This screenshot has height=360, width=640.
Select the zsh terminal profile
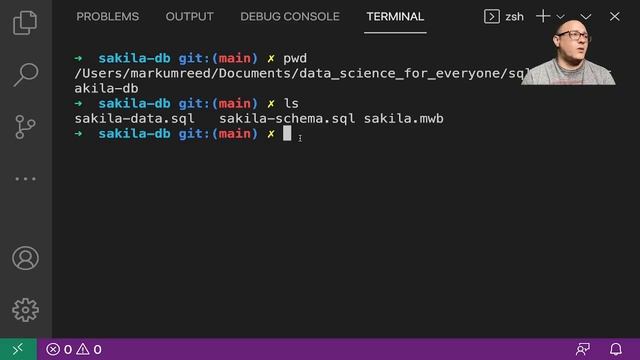click(504, 17)
